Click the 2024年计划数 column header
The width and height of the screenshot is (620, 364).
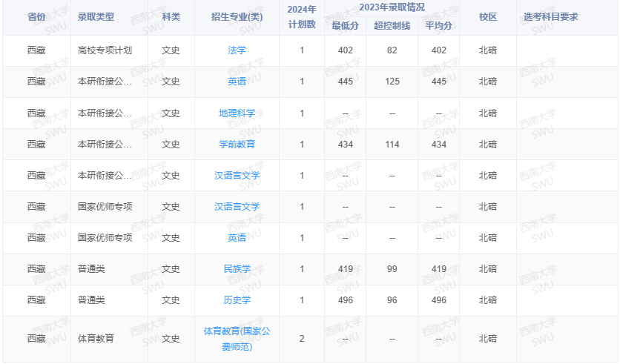pos(302,17)
